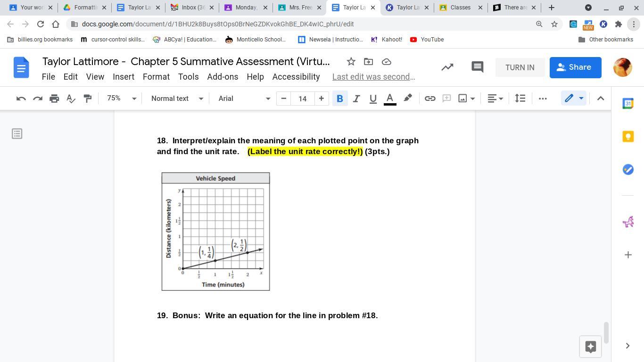Show more toolbar options (three dots)
Screen dimensions: 644x362
[543, 99]
